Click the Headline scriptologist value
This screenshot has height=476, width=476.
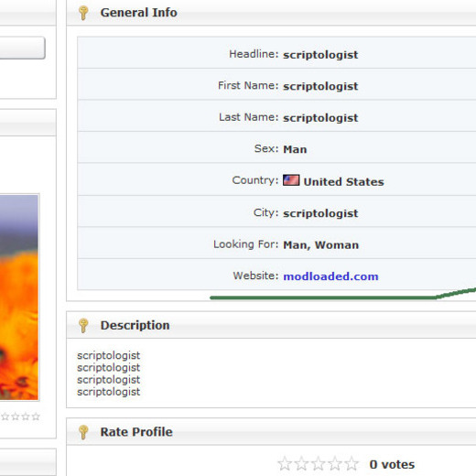pos(320,55)
